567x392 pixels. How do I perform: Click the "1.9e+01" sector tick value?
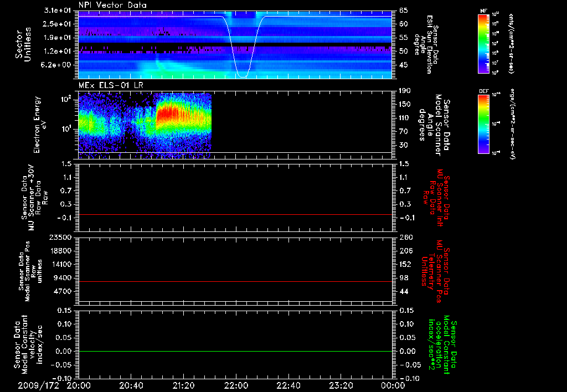pyautogui.click(x=58, y=38)
